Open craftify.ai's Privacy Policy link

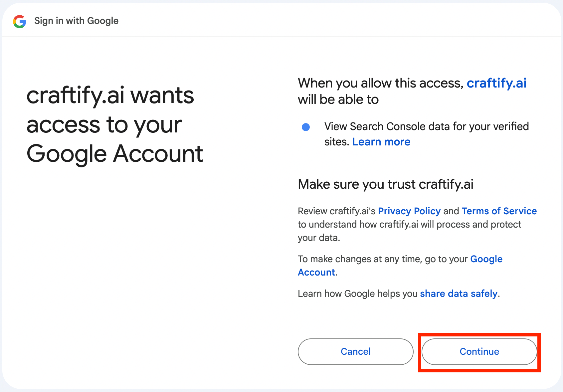tap(409, 211)
